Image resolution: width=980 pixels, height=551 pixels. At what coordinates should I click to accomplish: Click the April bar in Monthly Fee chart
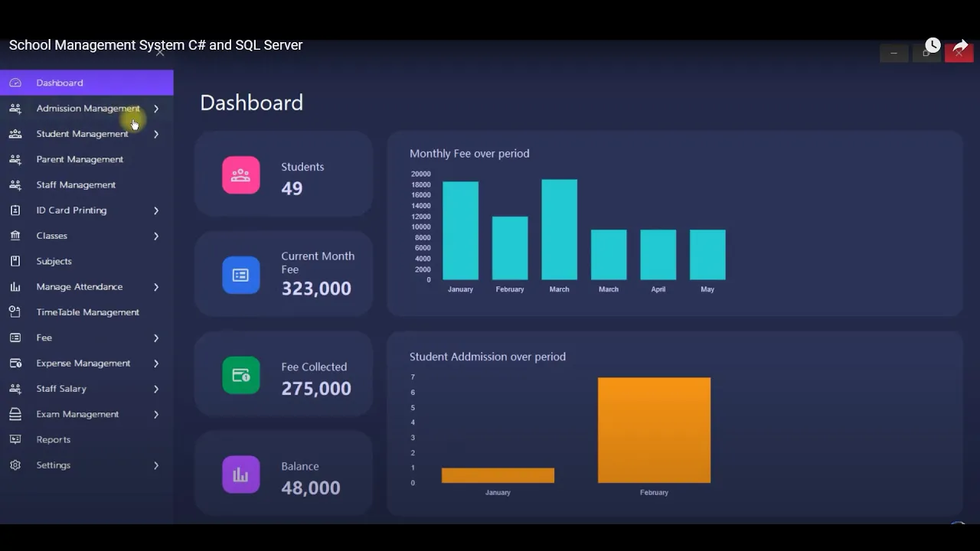coord(658,255)
